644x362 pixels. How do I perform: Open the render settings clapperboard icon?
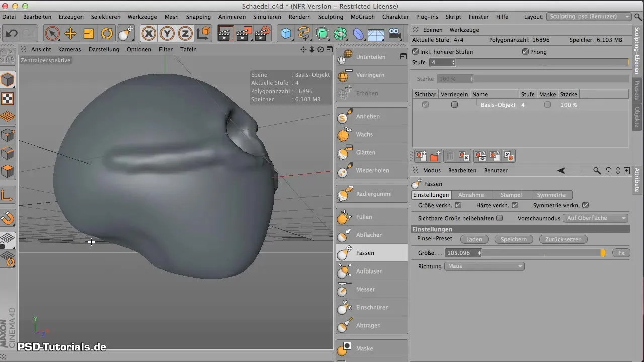click(x=262, y=34)
